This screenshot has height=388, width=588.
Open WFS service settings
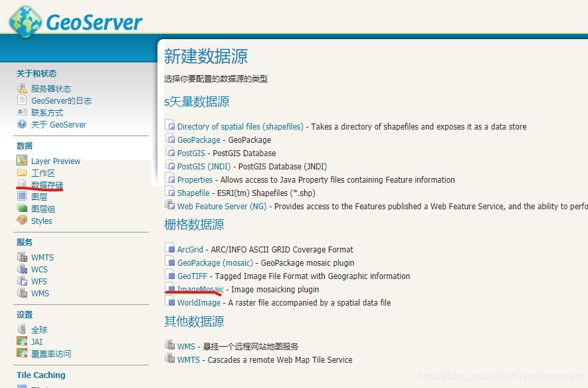click(39, 282)
